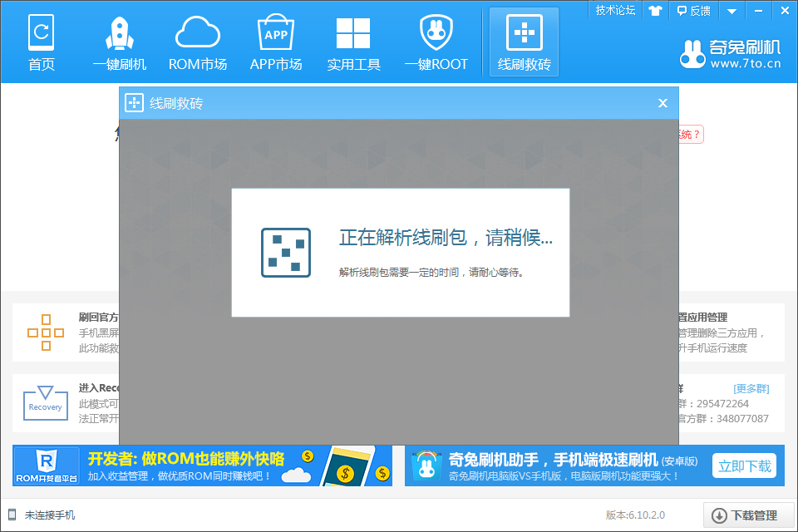This screenshot has width=798, height=532.
Task: Click the 未连接手机 status text
Action: [50, 515]
